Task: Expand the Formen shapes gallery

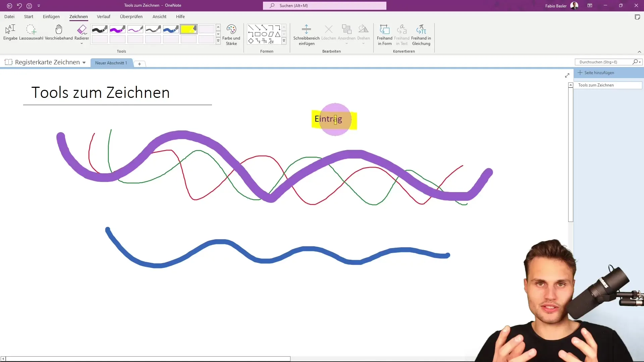Action: (284, 41)
